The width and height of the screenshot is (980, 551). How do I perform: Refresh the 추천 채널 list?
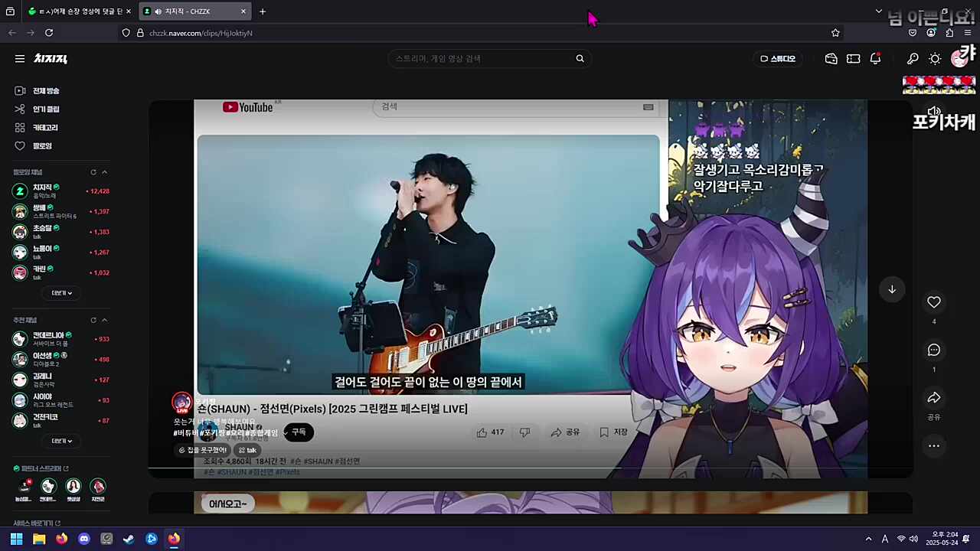pyautogui.click(x=93, y=320)
